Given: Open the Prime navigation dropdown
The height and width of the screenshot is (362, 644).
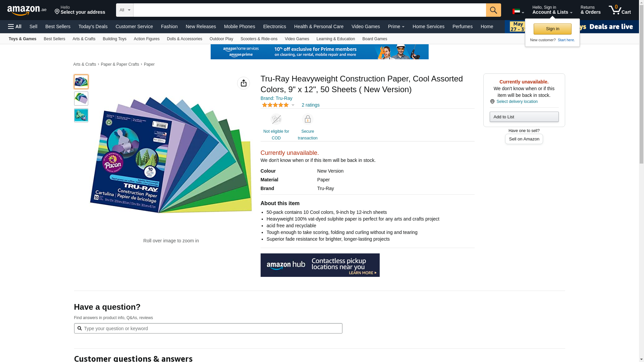Looking at the screenshot, I should [396, 26].
